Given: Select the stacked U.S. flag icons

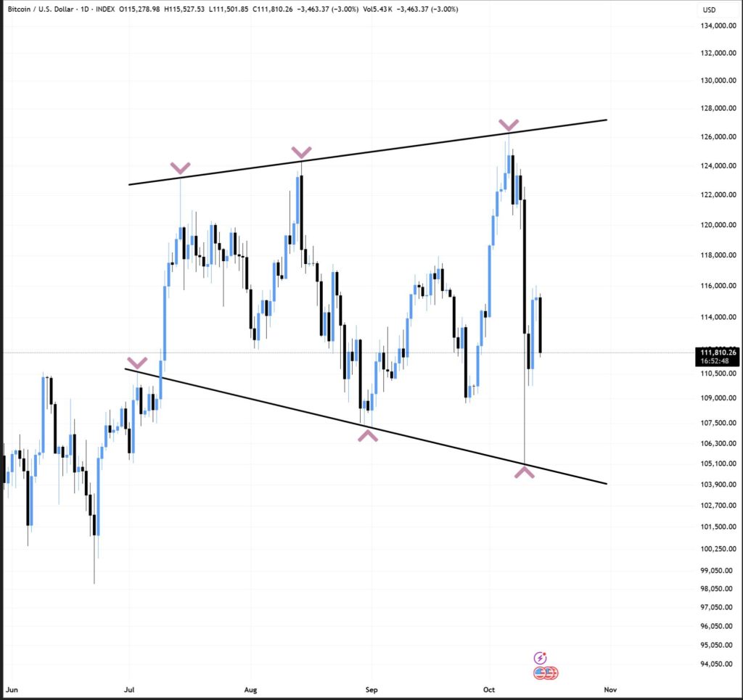Looking at the screenshot, I should 545,673.
